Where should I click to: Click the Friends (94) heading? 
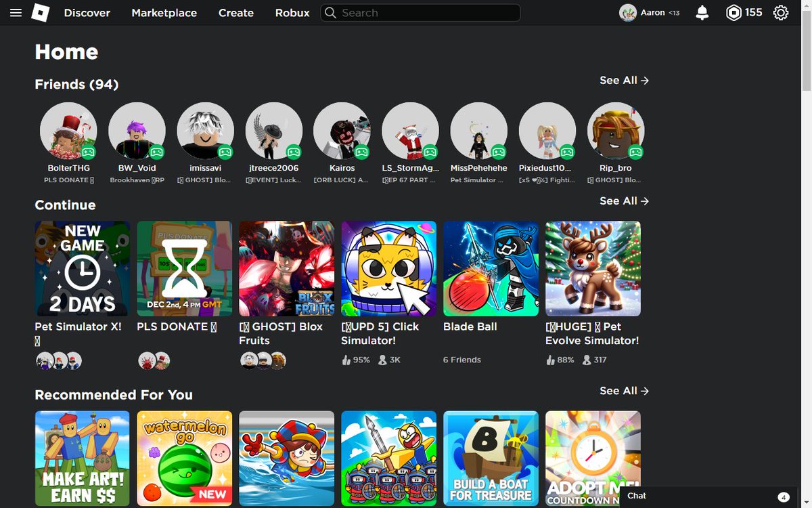pos(76,84)
